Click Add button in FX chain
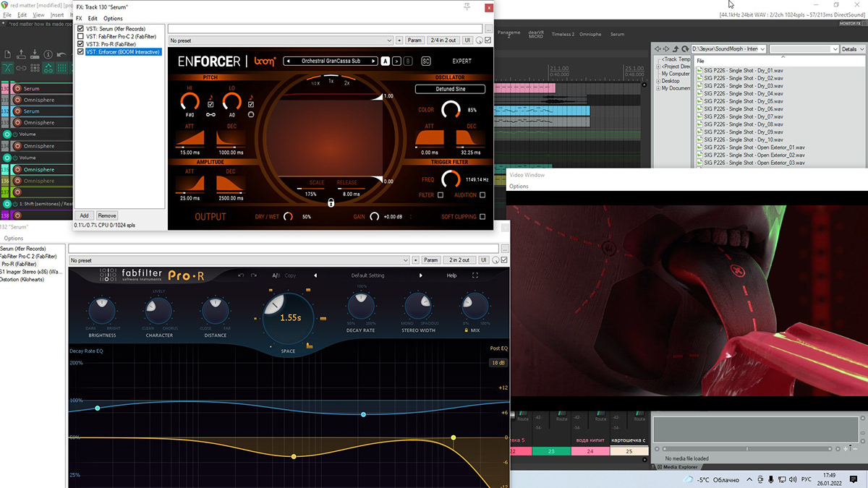Image resolution: width=868 pixels, height=488 pixels. tap(84, 215)
